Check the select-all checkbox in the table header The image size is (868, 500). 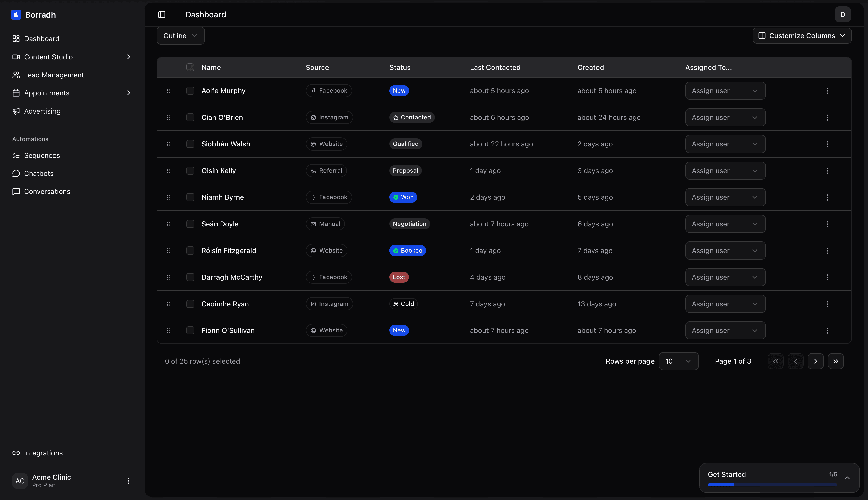(x=190, y=67)
